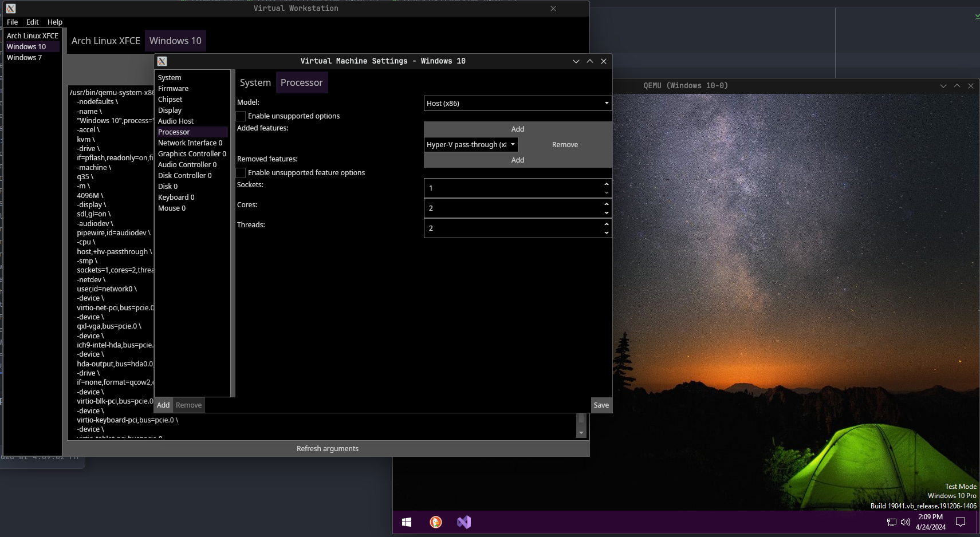Open guest clock showing 2:09 PM
Viewport: 980px width, 537px height.
coord(930,522)
